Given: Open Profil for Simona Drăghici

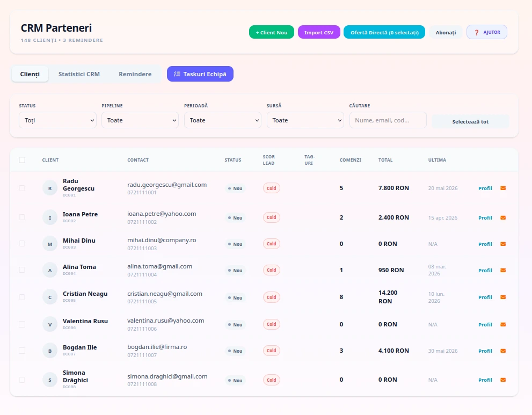Looking at the screenshot, I should pos(485,380).
